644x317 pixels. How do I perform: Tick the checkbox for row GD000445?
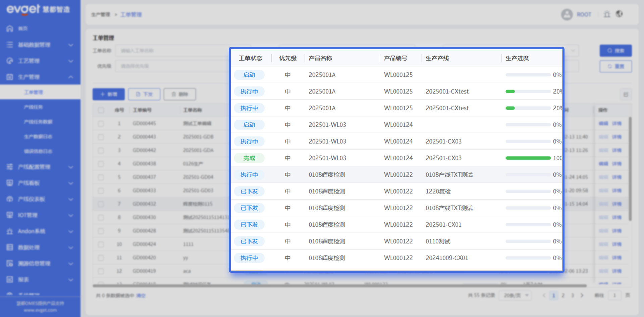(101, 124)
